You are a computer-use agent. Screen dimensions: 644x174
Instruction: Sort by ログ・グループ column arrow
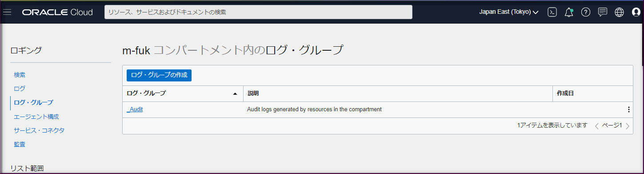pos(235,94)
